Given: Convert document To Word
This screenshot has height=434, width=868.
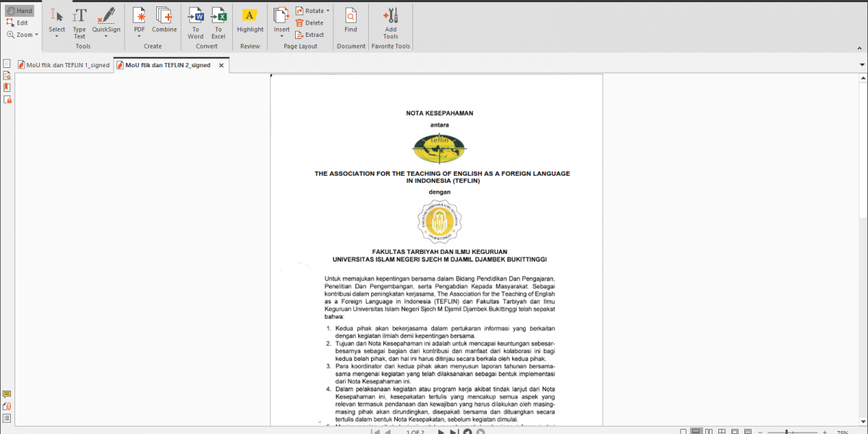Looking at the screenshot, I should [195, 23].
